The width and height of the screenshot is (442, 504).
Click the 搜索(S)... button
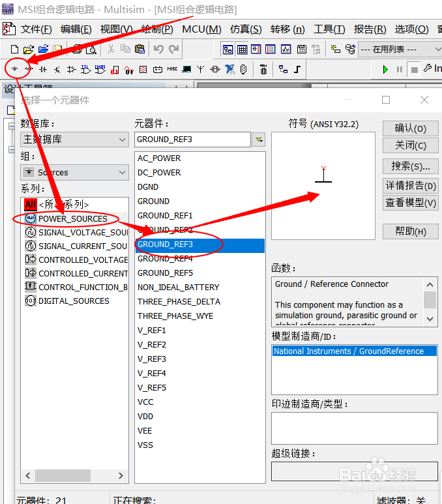(x=411, y=166)
